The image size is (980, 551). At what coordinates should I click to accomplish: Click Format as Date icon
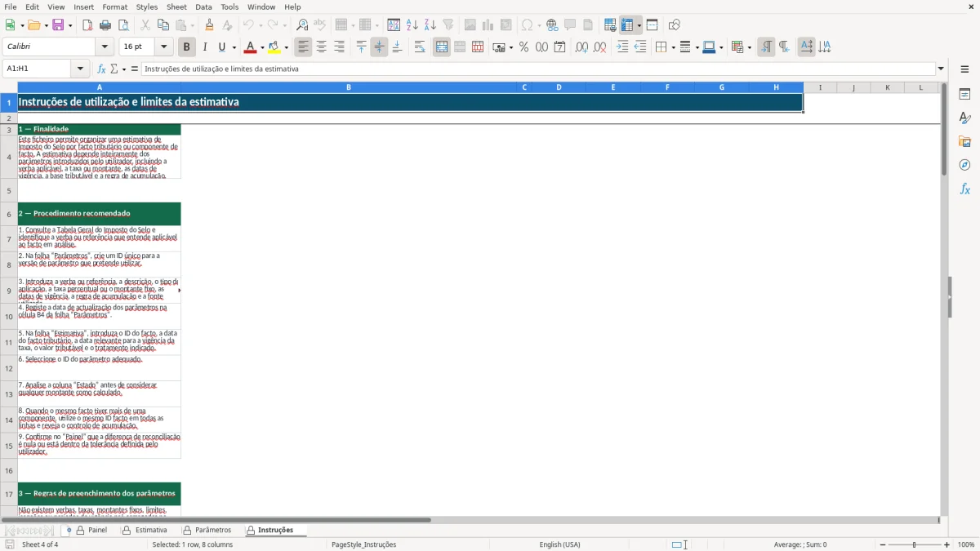click(559, 47)
